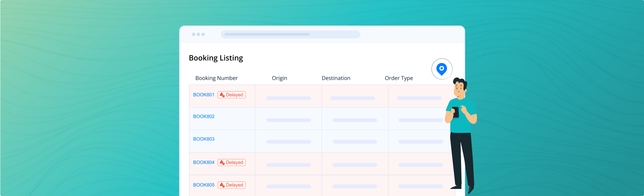Image resolution: width=644 pixels, height=196 pixels.
Task: Focus the browser address bar
Action: (290, 35)
